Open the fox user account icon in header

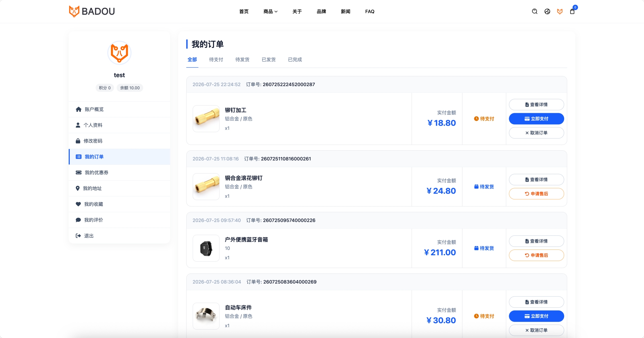tap(560, 11)
